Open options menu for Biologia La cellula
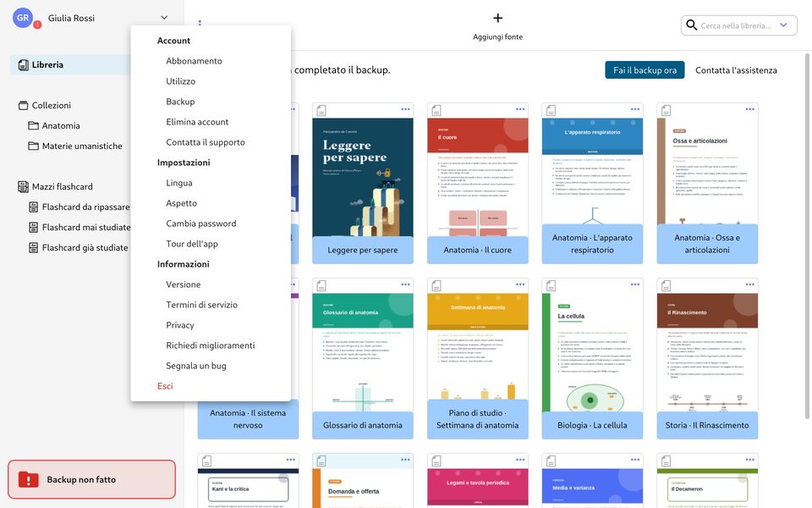This screenshot has width=812, height=508. pos(635,284)
